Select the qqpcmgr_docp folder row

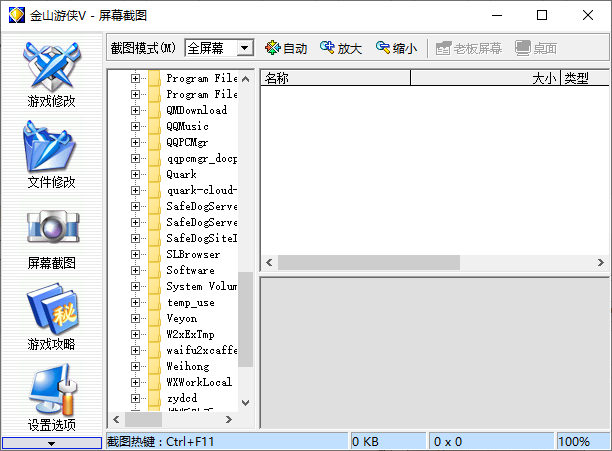pos(202,158)
